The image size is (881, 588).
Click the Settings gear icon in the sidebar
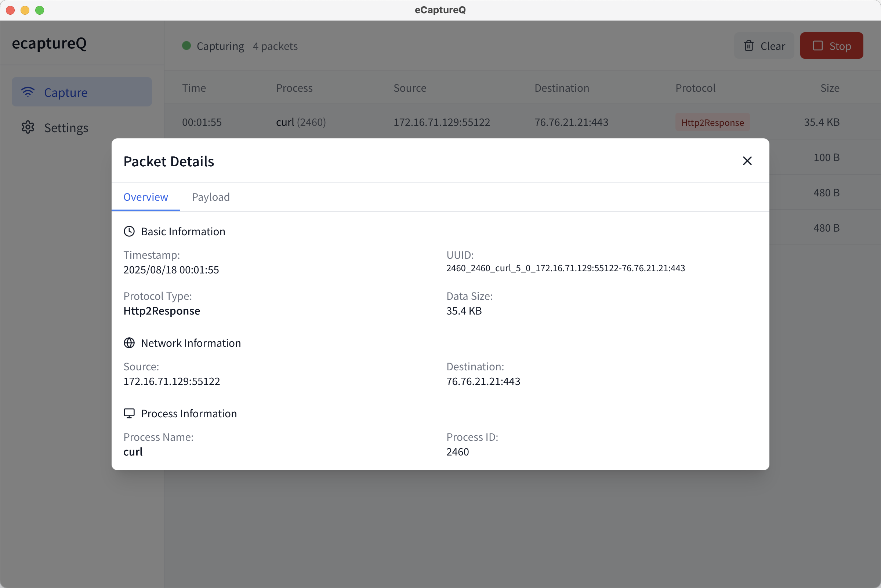[28, 127]
